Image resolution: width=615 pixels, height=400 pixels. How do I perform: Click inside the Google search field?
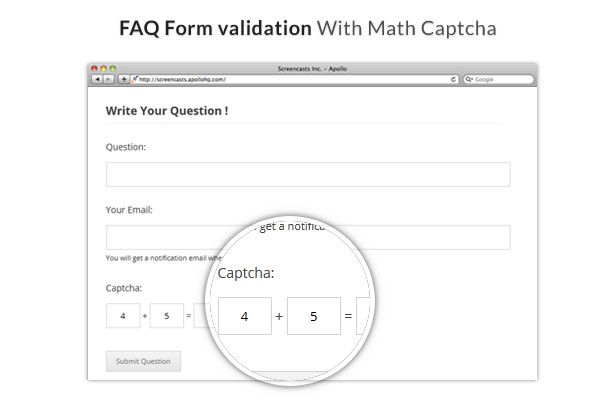(499, 79)
